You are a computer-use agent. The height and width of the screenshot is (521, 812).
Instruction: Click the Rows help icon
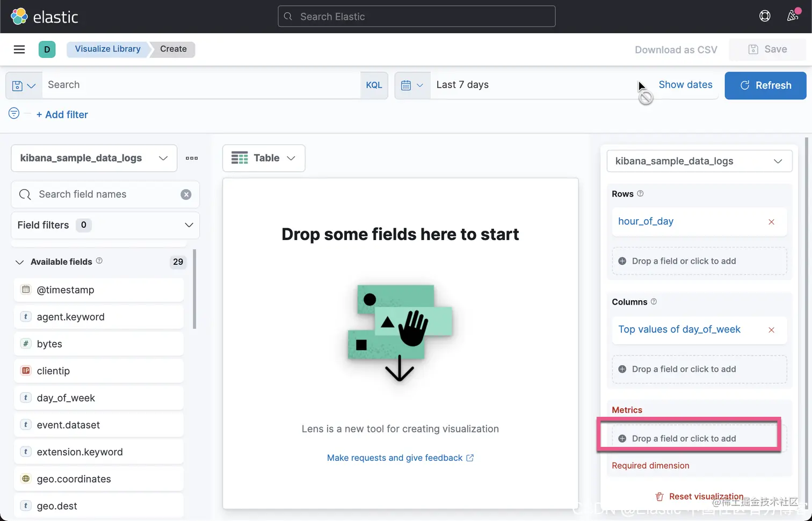(640, 193)
